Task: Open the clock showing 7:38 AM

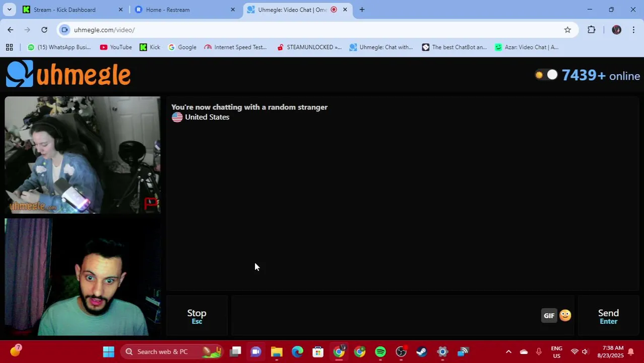Action: [x=610, y=352]
